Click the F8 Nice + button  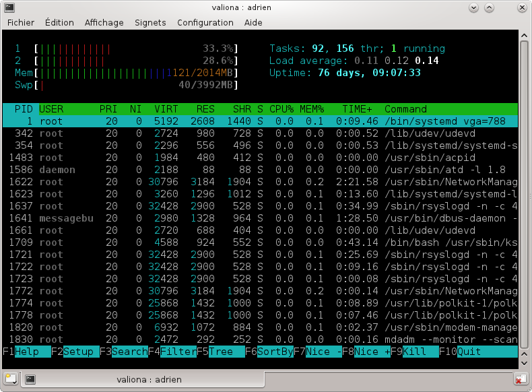(x=366, y=352)
